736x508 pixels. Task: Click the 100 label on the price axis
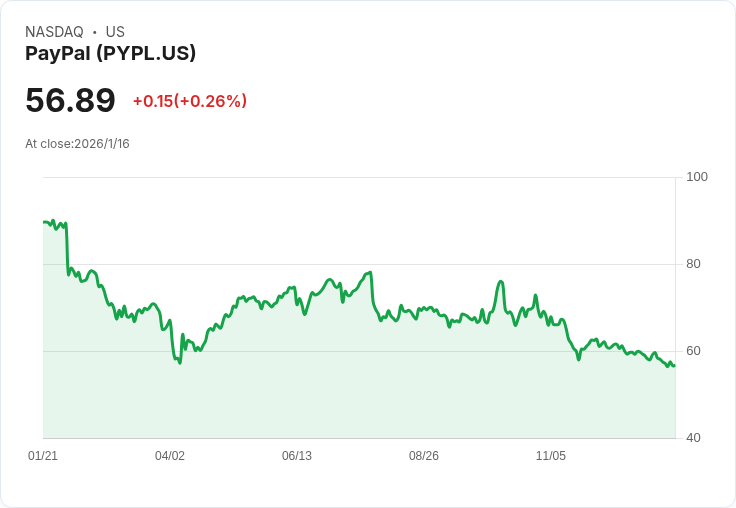pyautogui.click(x=697, y=177)
